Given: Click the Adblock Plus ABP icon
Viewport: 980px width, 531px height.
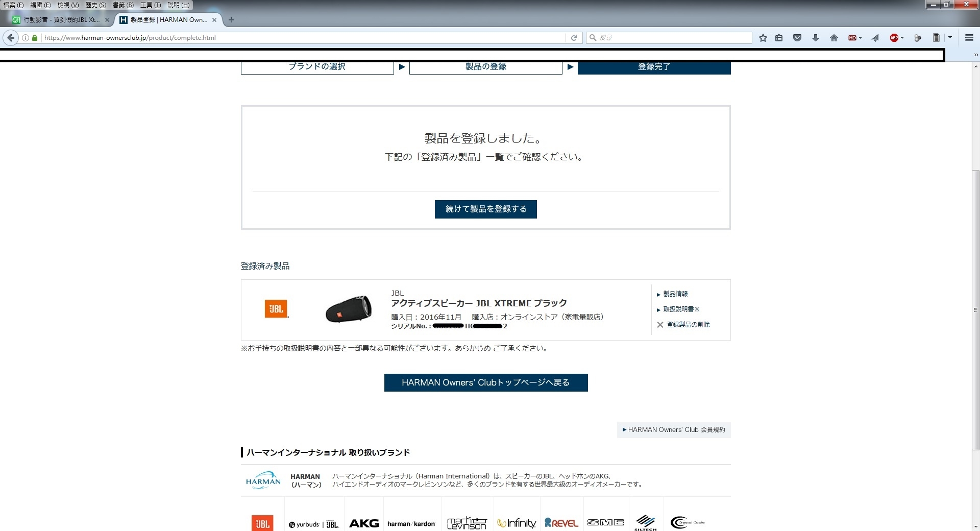Looking at the screenshot, I should (894, 38).
